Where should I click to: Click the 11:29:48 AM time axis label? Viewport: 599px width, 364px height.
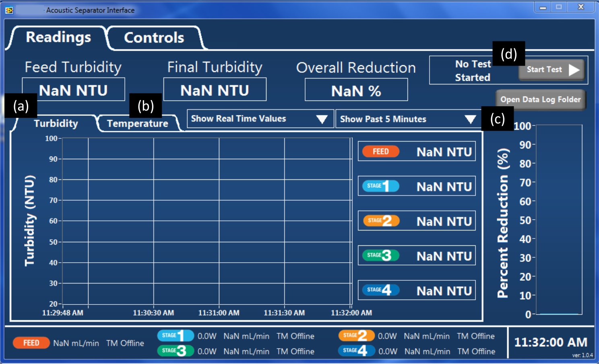click(x=63, y=313)
